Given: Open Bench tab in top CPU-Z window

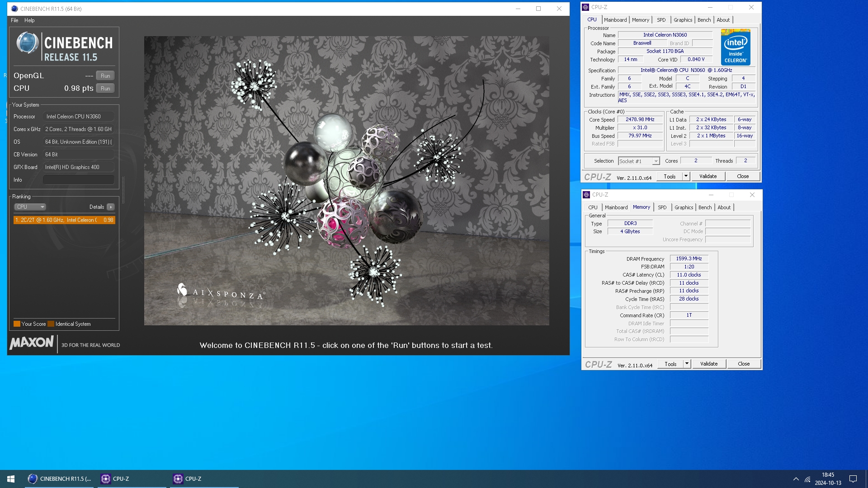Looking at the screenshot, I should point(704,20).
